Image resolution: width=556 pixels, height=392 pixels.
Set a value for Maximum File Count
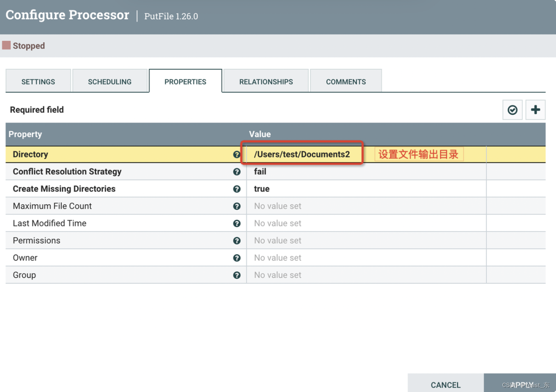278,206
